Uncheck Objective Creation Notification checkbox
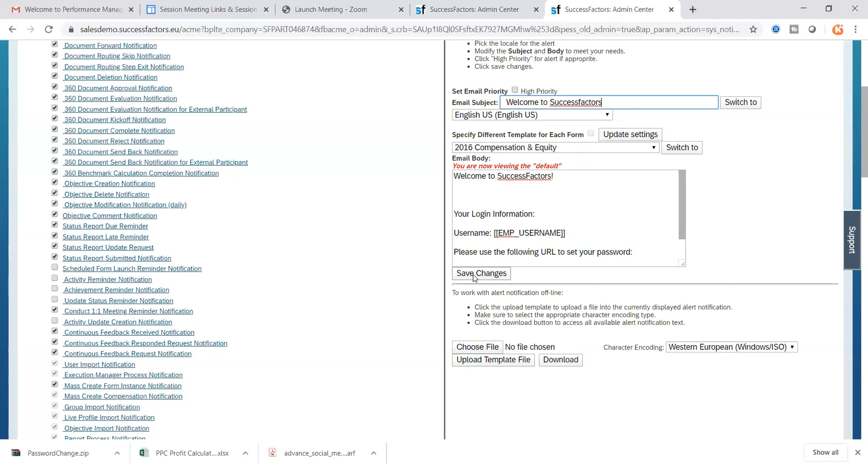Image resolution: width=868 pixels, height=466 pixels. pos(55,182)
